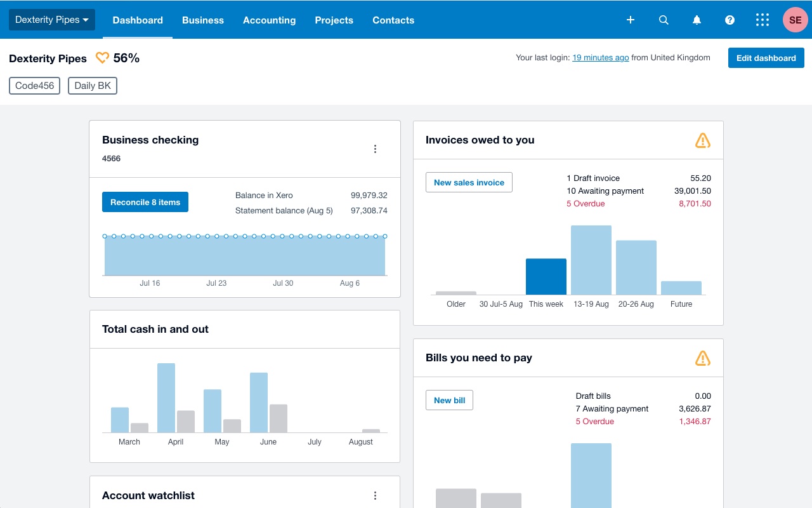Click the orange heart health score icon
The height and width of the screenshot is (508, 812).
102,58
